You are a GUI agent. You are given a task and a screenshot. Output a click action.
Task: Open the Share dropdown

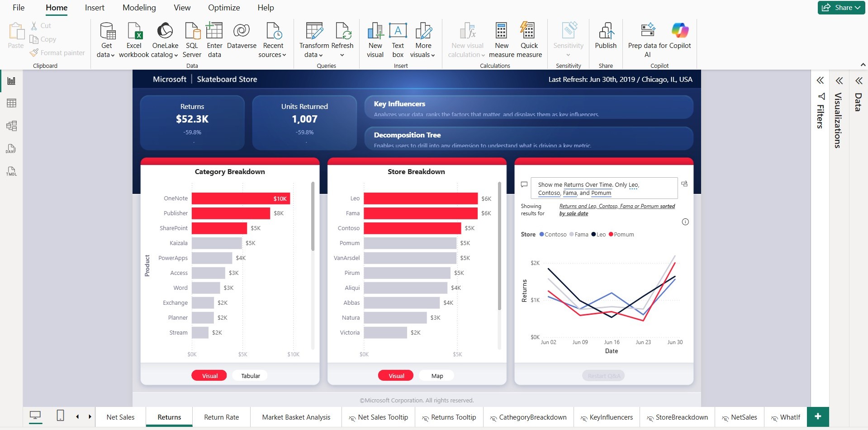(841, 8)
